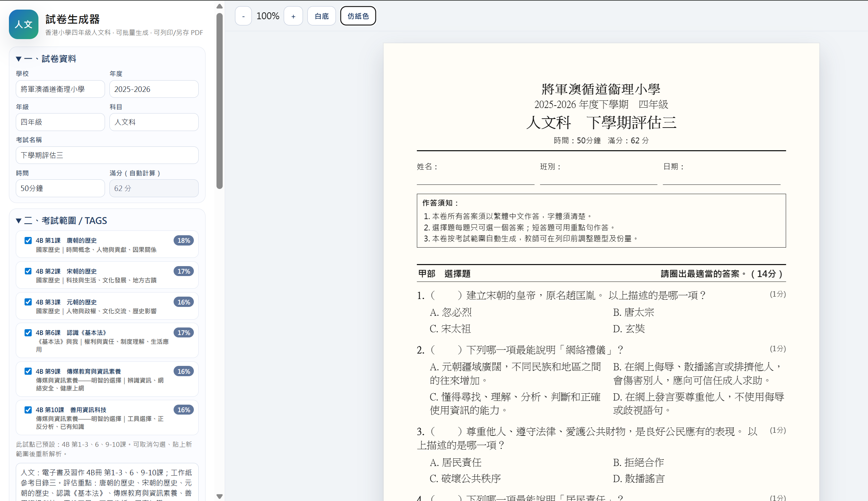Click the exam title 人文科 下學期評估三
This screenshot has height=501, width=868.
coord(601,122)
